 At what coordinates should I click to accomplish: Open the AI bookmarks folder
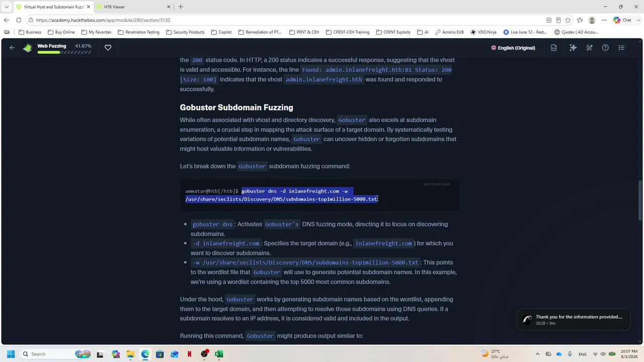click(x=423, y=32)
